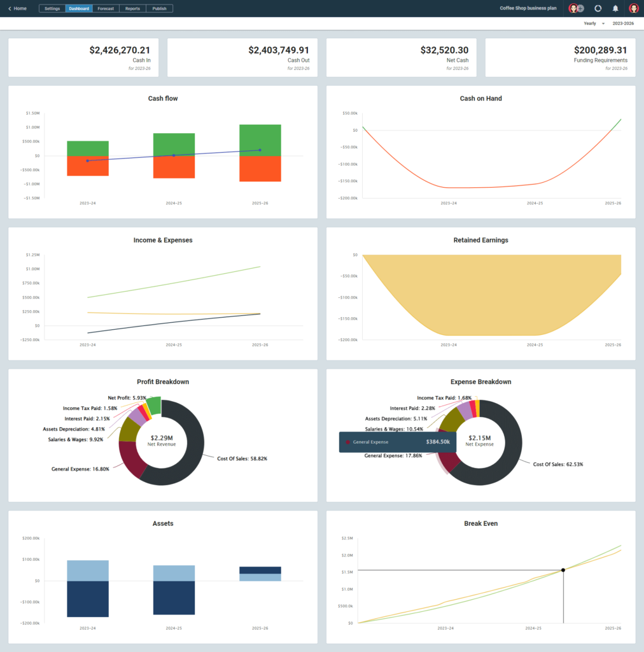644x652 pixels.
Task: Open the notifications bell
Action: click(615, 8)
